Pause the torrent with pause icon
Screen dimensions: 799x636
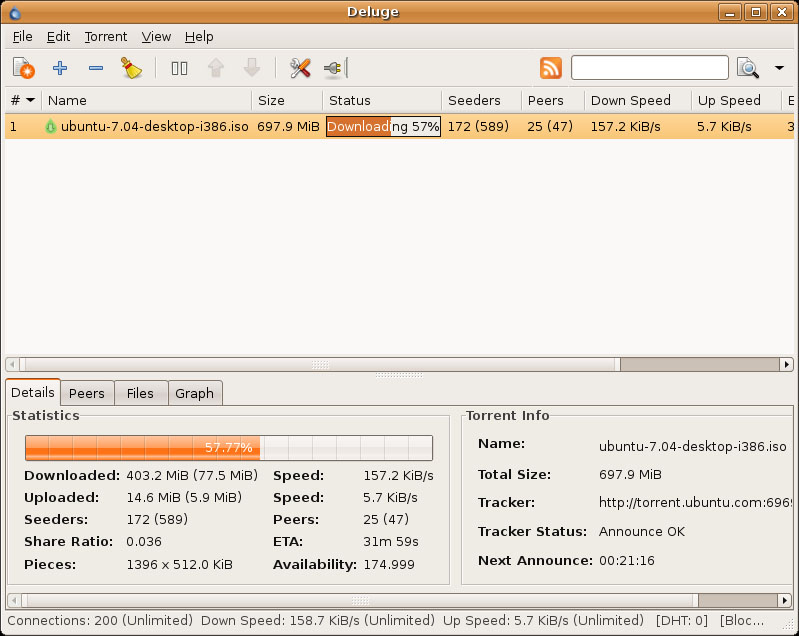[x=179, y=68]
